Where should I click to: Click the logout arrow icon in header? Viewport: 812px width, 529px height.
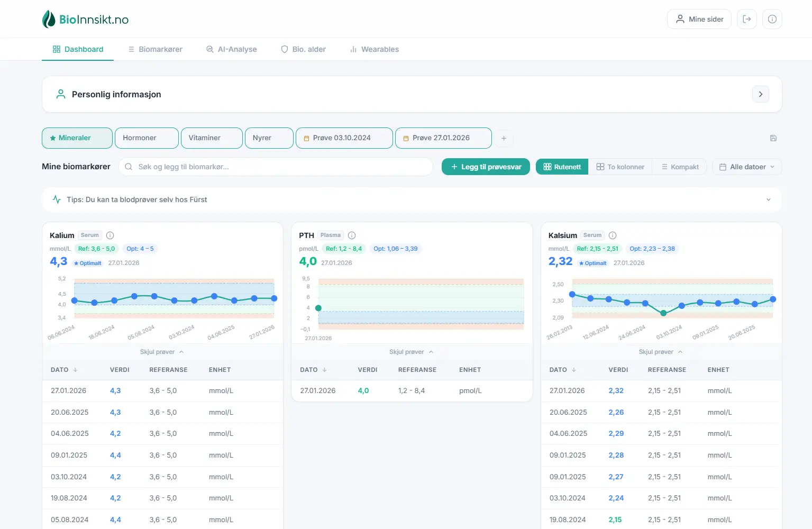point(746,19)
